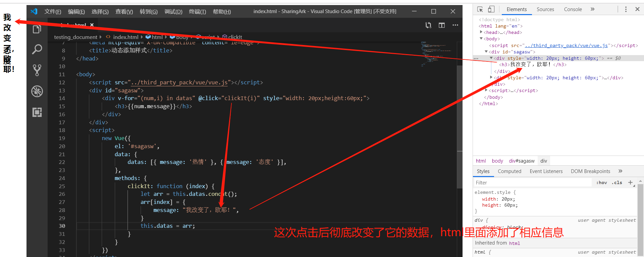Switch to the Sources tab in DevTools
Viewport: 644px width, 257px height.
pyautogui.click(x=545, y=9)
